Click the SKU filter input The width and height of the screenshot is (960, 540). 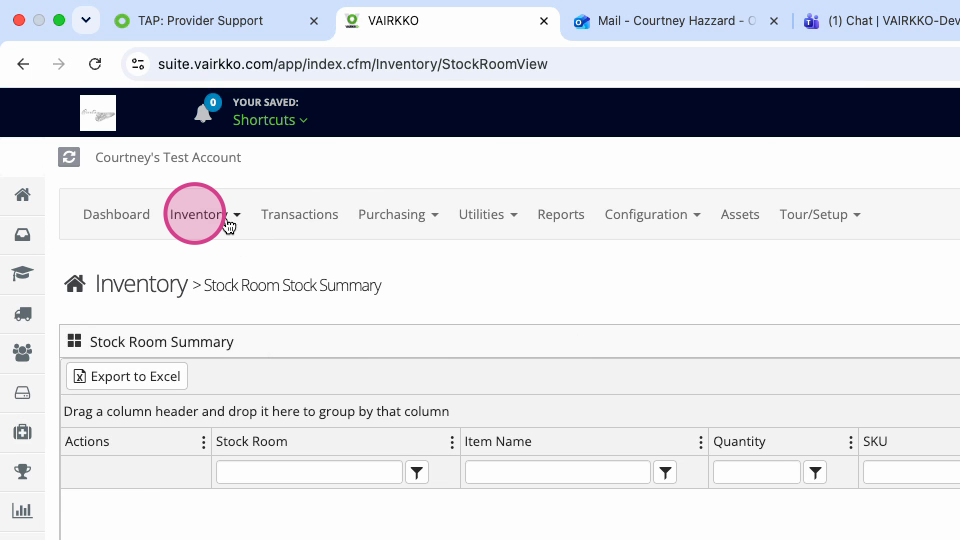click(912, 472)
